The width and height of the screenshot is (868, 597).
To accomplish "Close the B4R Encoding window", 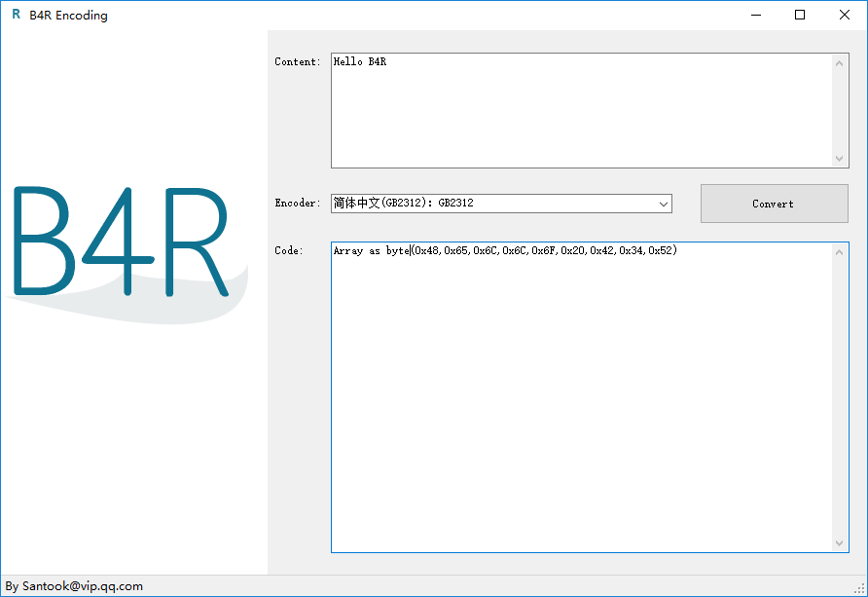I will [x=845, y=15].
